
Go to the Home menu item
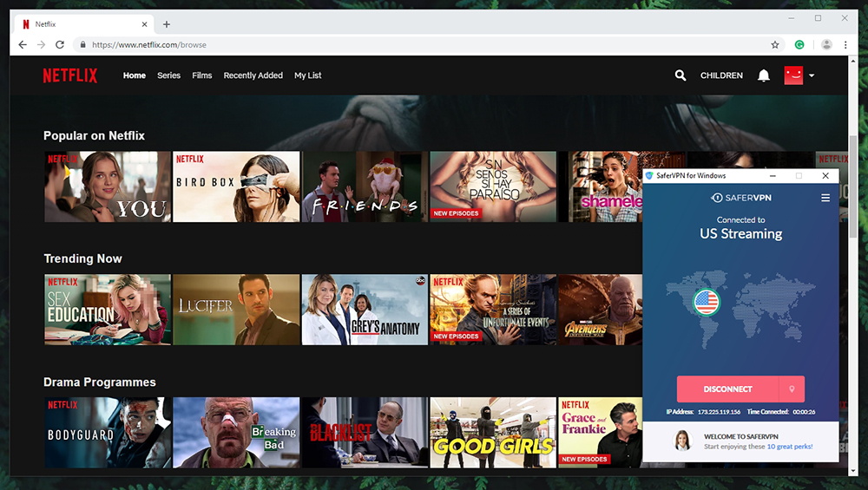pos(134,75)
